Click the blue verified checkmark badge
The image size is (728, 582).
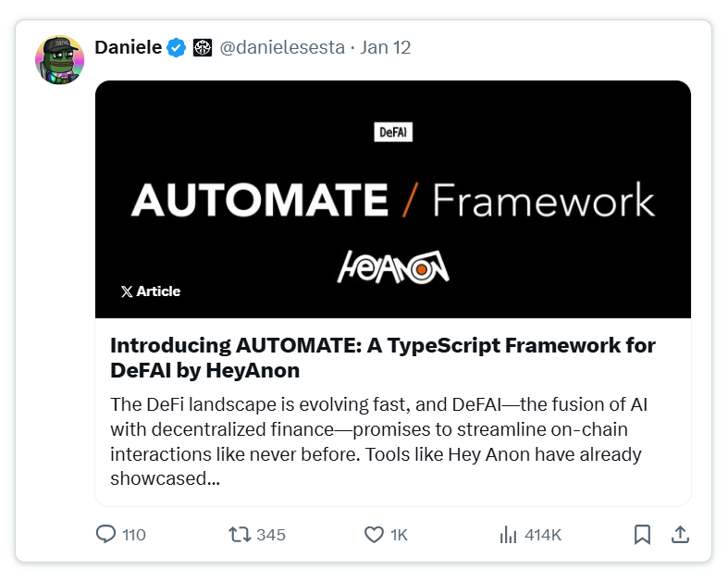click(177, 47)
